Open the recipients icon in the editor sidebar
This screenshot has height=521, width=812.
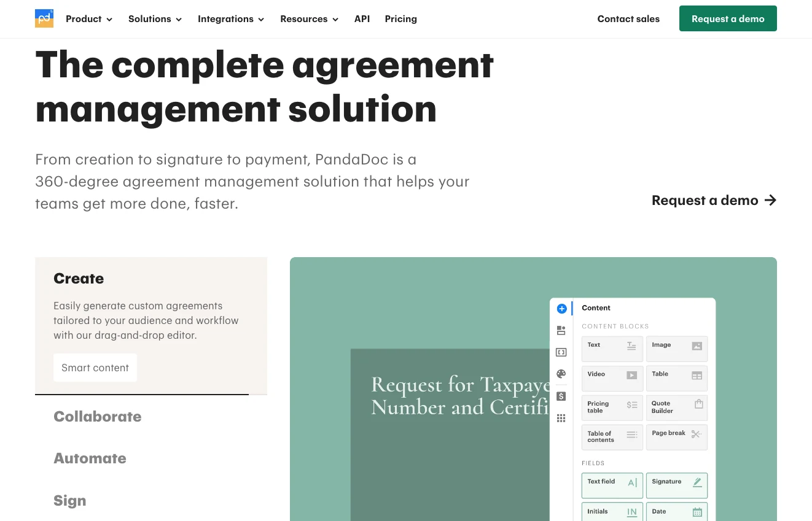click(x=561, y=330)
